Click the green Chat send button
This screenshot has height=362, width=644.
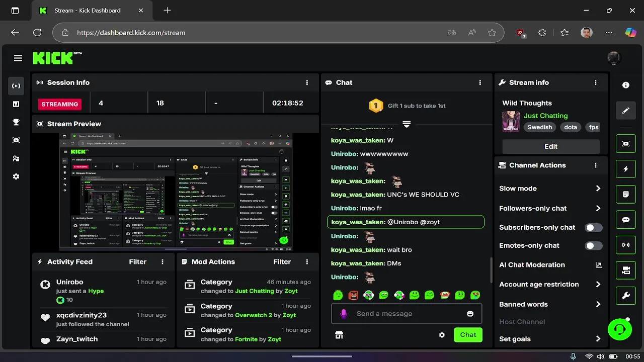pyautogui.click(x=468, y=335)
